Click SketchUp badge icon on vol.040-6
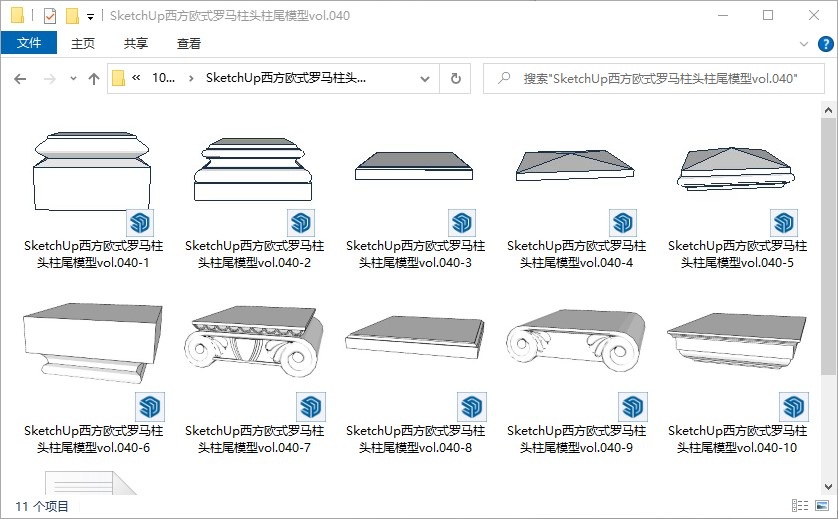Image resolution: width=838 pixels, height=519 pixels. (150, 407)
